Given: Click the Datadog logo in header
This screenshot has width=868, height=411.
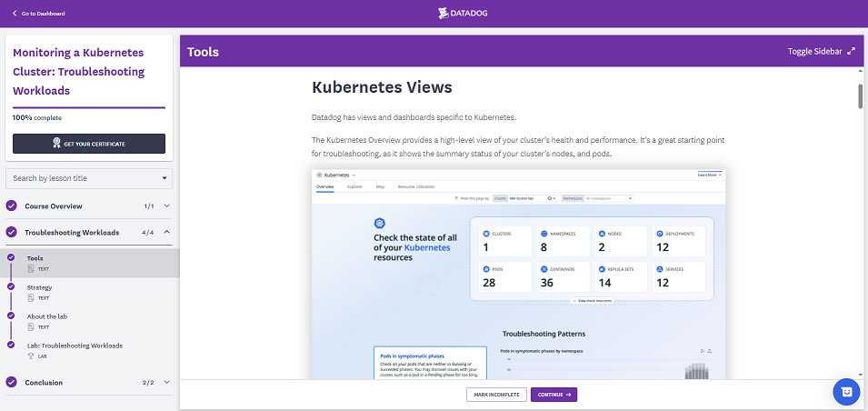Looking at the screenshot, I should [x=463, y=13].
